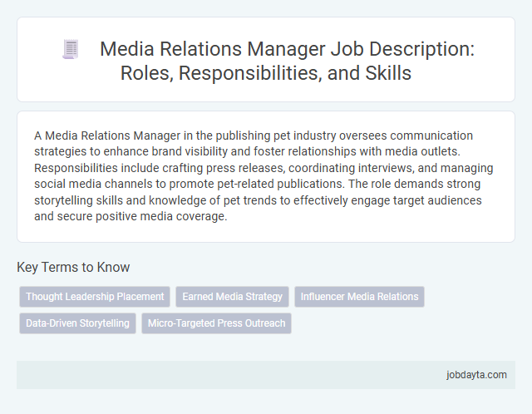Click the job description paragraph starting 'A Media Relations Manager'
Viewport: 532px width, 414px height.
click(x=264, y=175)
